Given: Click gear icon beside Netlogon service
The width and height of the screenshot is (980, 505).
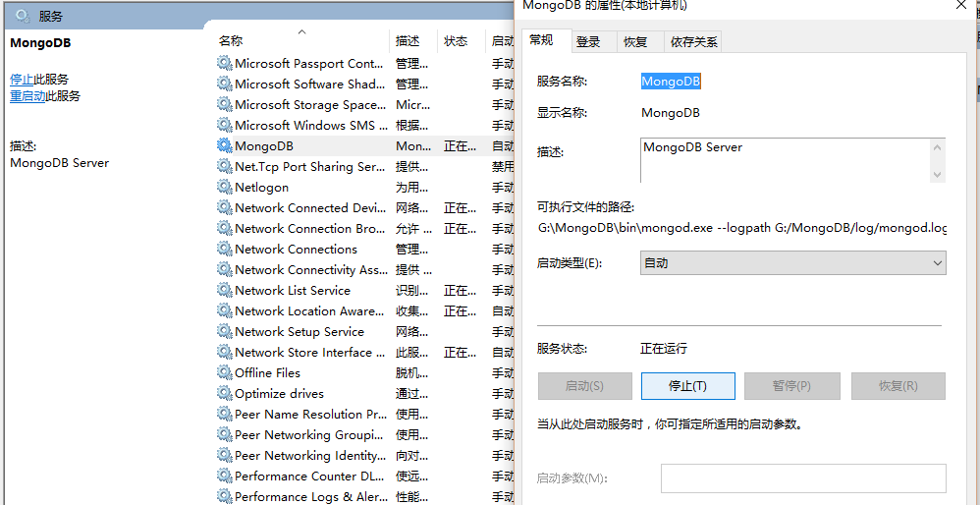Looking at the screenshot, I should (224, 187).
